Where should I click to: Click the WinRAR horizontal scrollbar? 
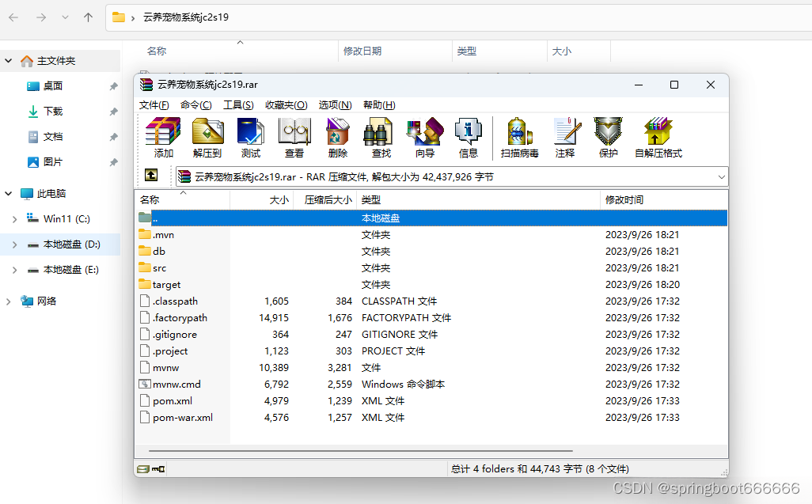click(360, 451)
